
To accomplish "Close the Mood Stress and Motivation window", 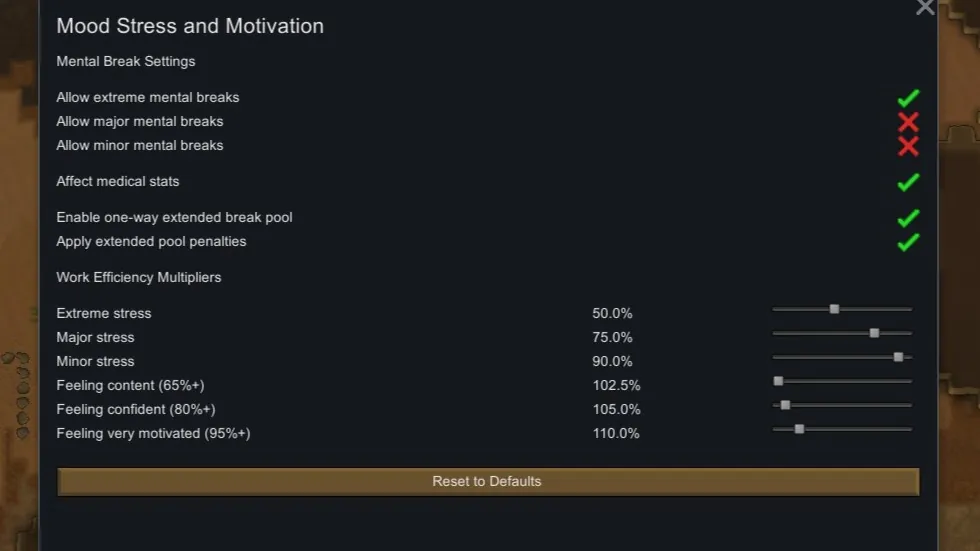I will click(925, 8).
